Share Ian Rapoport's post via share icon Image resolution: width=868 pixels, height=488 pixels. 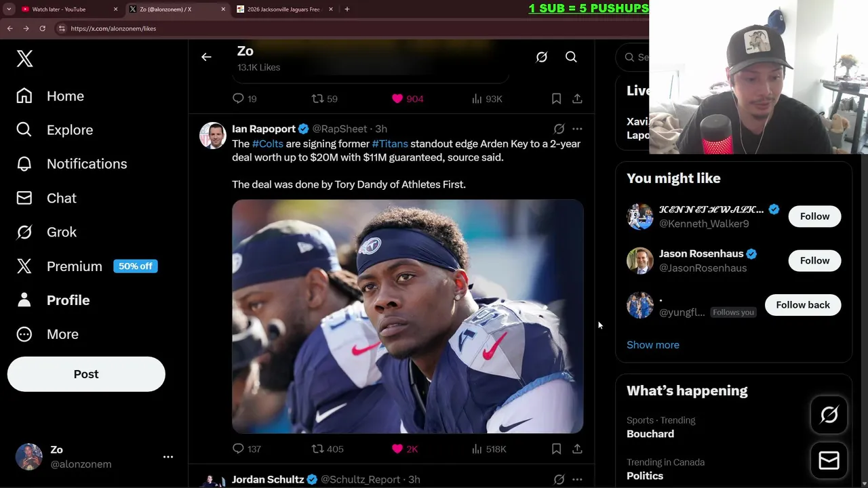point(577,449)
